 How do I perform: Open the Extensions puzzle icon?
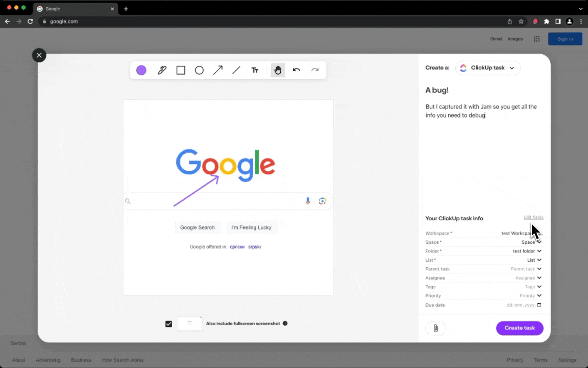(547, 21)
